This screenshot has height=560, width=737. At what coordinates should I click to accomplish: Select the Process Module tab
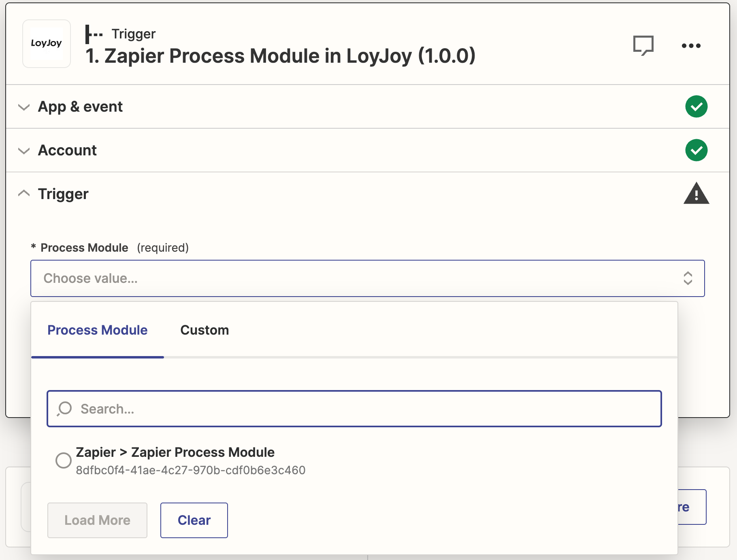click(97, 330)
